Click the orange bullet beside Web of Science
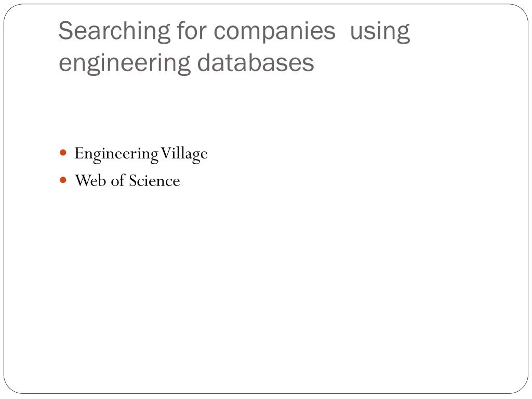The width and height of the screenshot is (532, 399). click(x=63, y=180)
